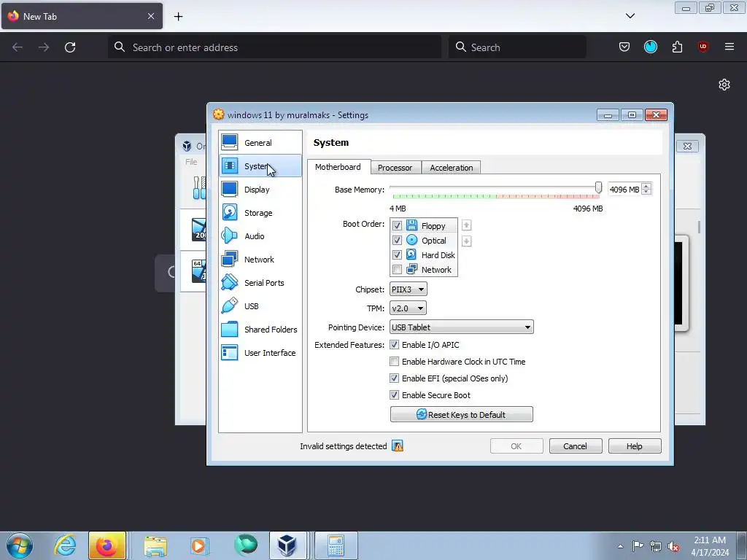Viewport: 747px width, 560px height.
Task: Open Firefox pocket save icon
Action: [x=624, y=47]
